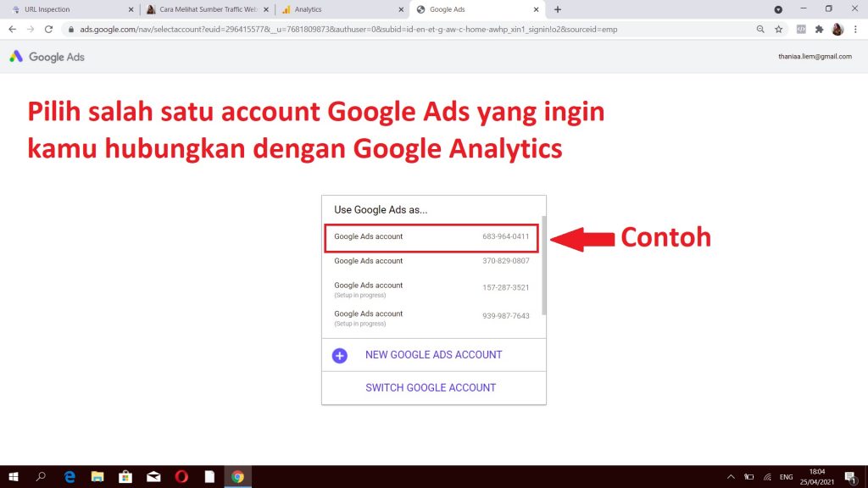Viewport: 868px width, 488px height.
Task: Click the address bar URL
Action: point(348,30)
